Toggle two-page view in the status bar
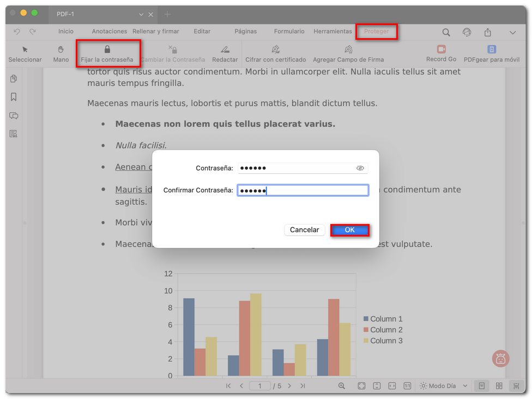 tap(499, 385)
